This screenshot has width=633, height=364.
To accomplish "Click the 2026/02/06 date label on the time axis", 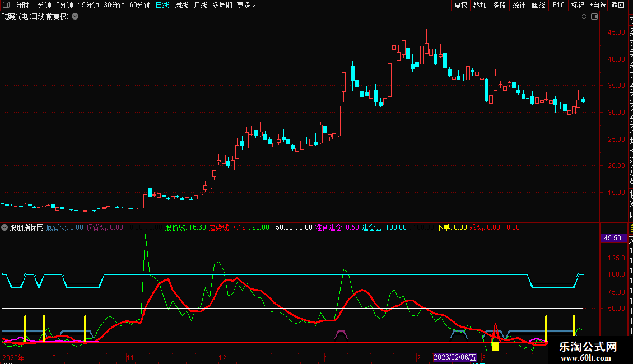I will coord(455,357).
